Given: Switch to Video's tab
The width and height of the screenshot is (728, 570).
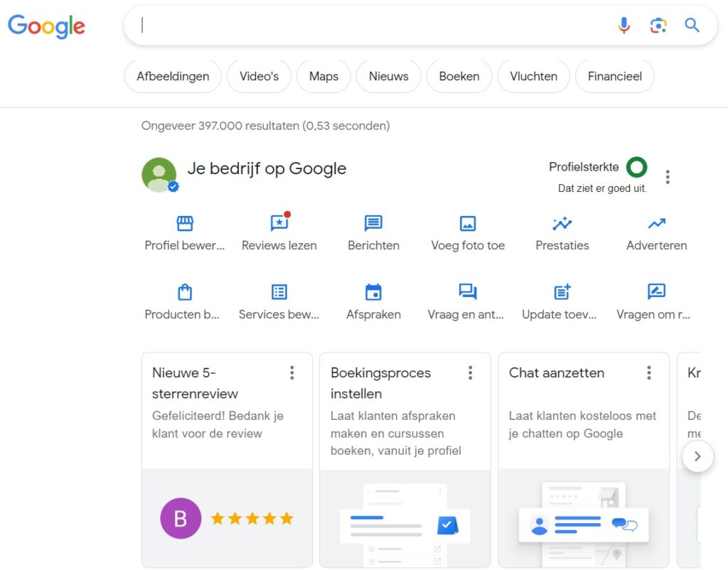Looking at the screenshot, I should pos(259,76).
